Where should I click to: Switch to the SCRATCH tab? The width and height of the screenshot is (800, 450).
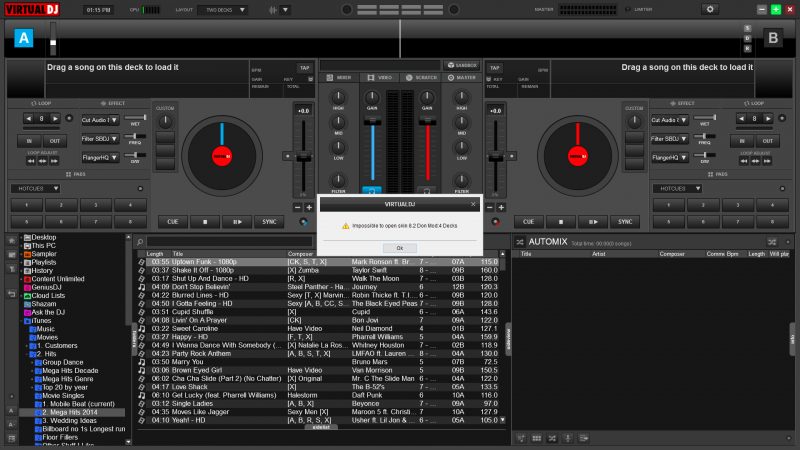click(421, 78)
